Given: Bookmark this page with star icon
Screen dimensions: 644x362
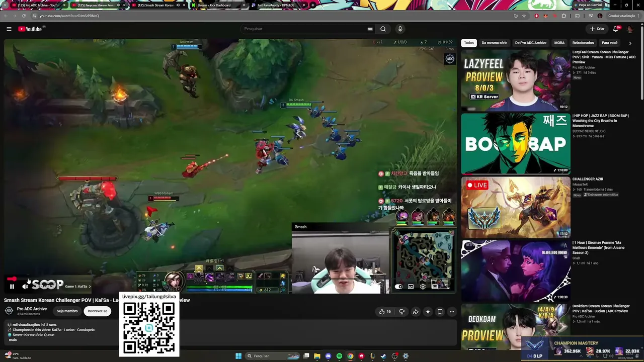Looking at the screenshot, I should [x=524, y=16].
